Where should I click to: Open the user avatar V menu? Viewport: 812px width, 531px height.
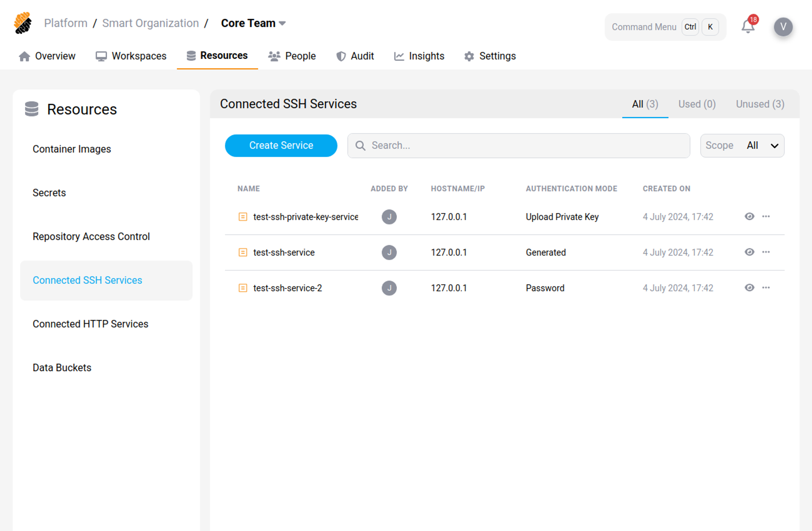[x=783, y=26]
